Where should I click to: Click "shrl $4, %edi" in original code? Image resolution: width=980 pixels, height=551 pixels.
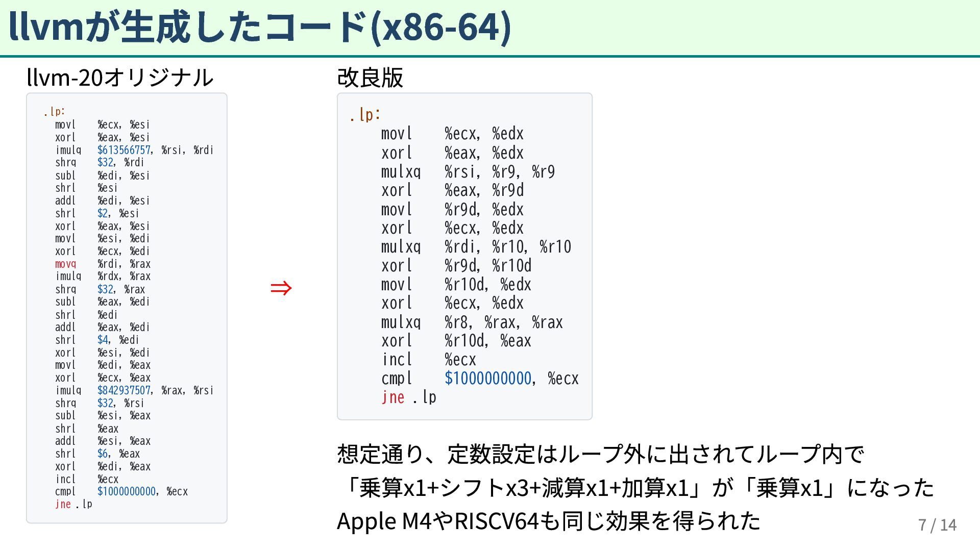click(97, 340)
